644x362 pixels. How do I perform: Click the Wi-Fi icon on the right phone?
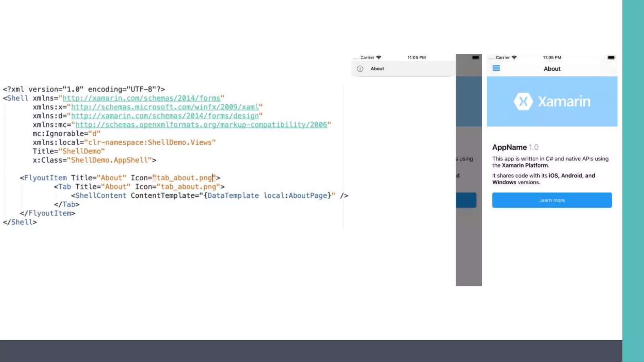514,58
